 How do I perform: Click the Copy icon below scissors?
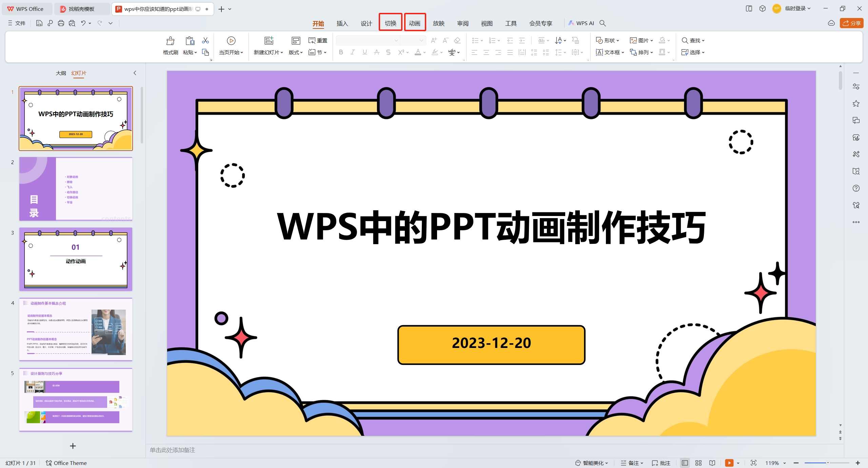205,52
